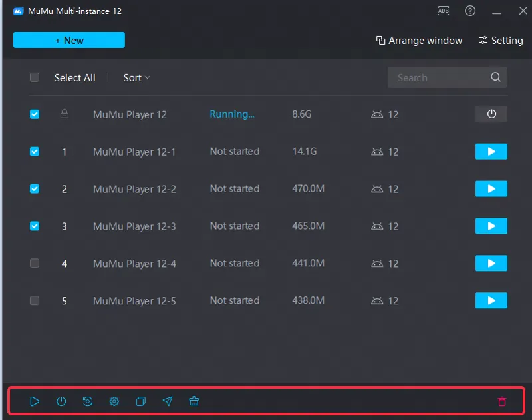532x420 pixels.
Task: Click the lock icon beside MuMu Player 12
Action: tap(65, 114)
